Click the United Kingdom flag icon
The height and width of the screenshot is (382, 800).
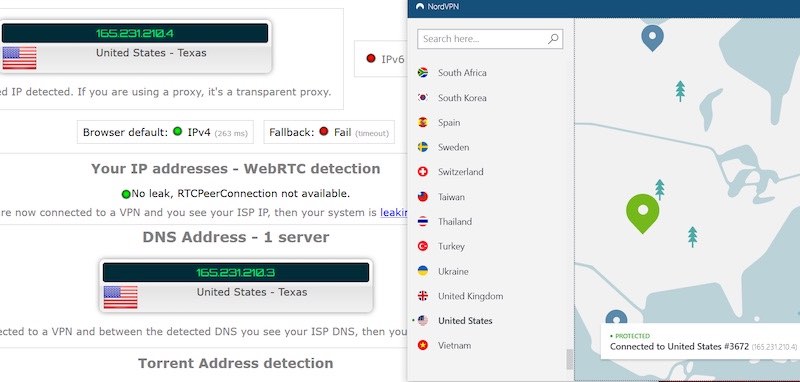click(x=422, y=296)
